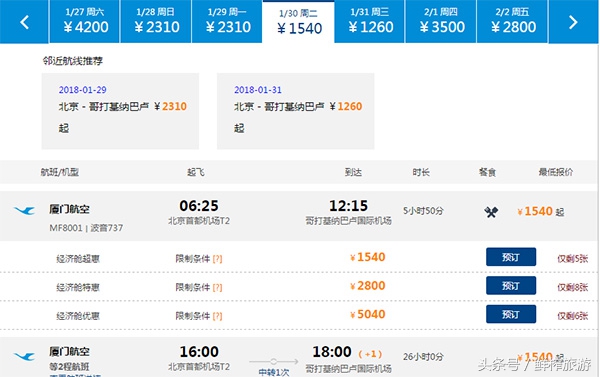
Task: Select the 2/1 Thursday ¥3500 date tab
Action: click(x=441, y=21)
